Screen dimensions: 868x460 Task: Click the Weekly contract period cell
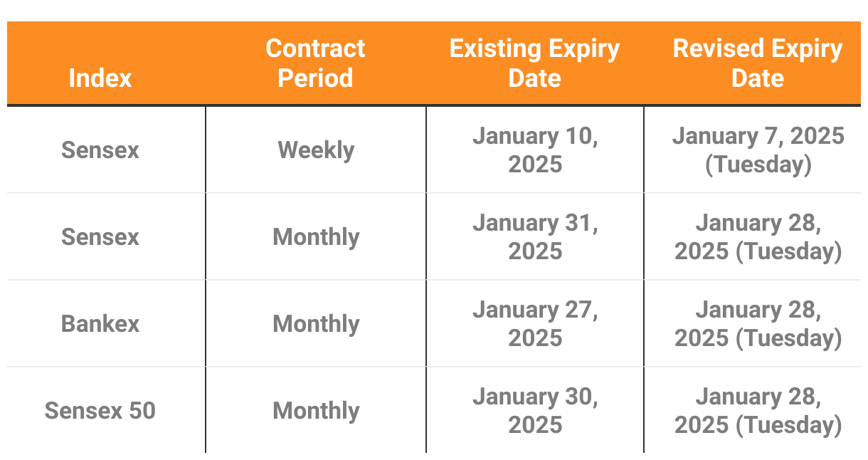316,150
